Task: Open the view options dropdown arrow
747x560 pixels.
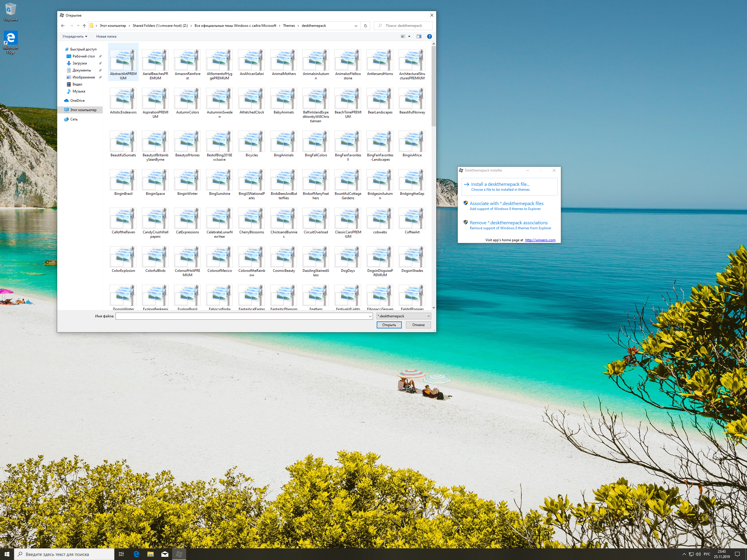Action: click(409, 36)
